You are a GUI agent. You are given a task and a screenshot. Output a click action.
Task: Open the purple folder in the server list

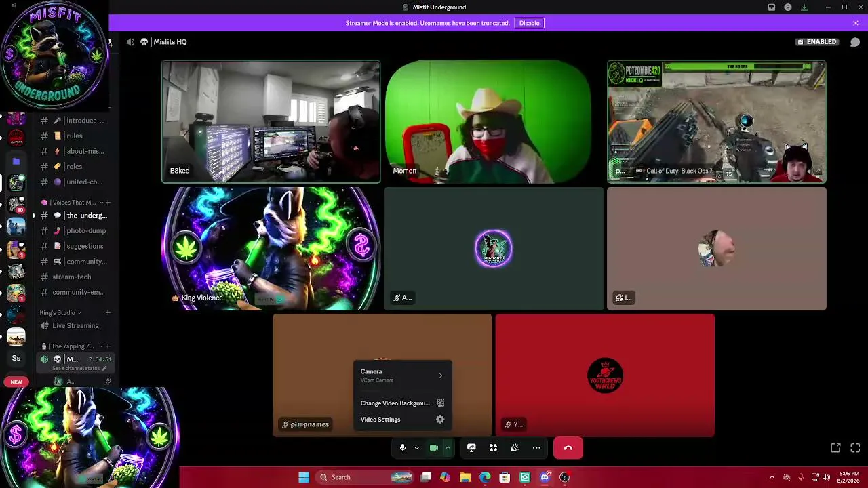[x=16, y=161]
